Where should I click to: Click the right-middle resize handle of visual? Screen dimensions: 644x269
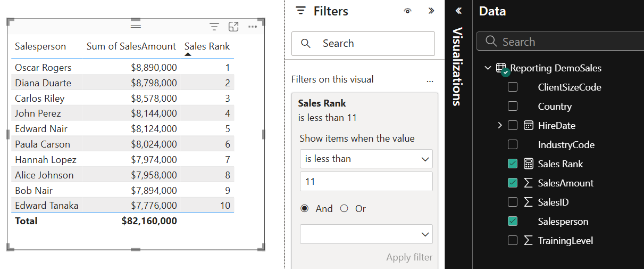264,134
